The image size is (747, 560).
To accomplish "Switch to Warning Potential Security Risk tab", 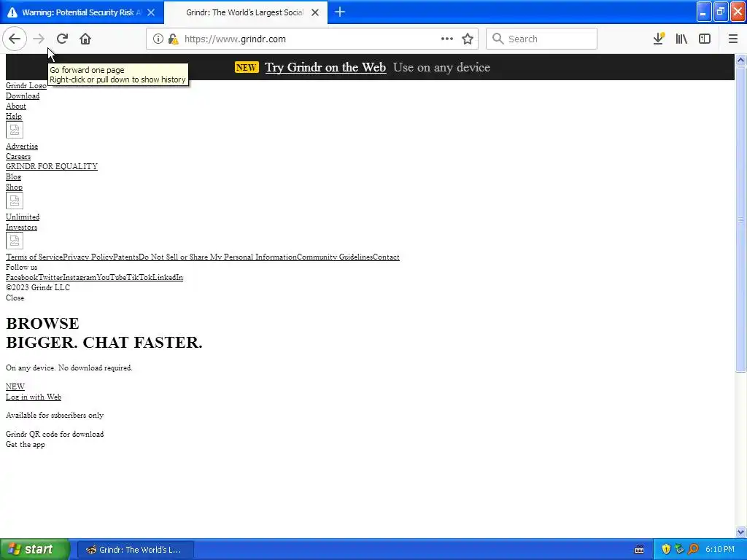I will pyautogui.click(x=81, y=12).
